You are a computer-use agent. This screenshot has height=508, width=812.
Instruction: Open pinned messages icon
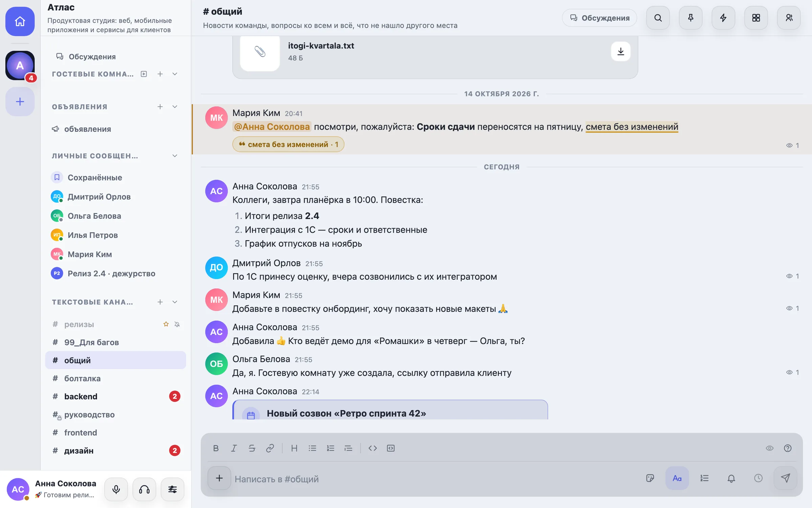(691, 18)
